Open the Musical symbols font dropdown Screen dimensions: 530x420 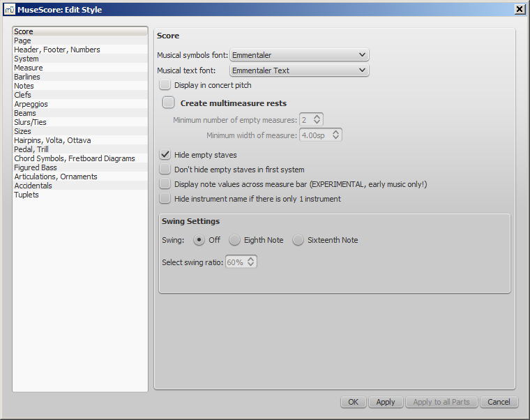(299, 55)
